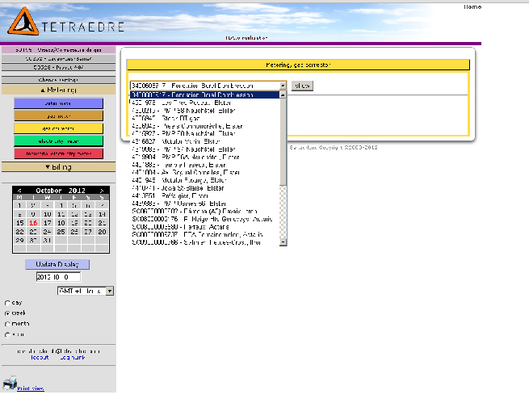Open the green electricity meter menu item
Image resolution: width=529 pixels, height=420 pixels.
coord(57,141)
